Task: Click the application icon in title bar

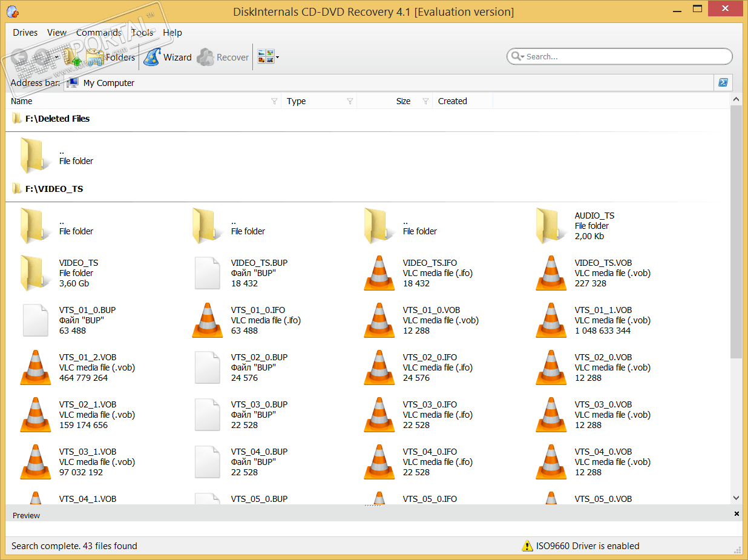Action: (12, 12)
